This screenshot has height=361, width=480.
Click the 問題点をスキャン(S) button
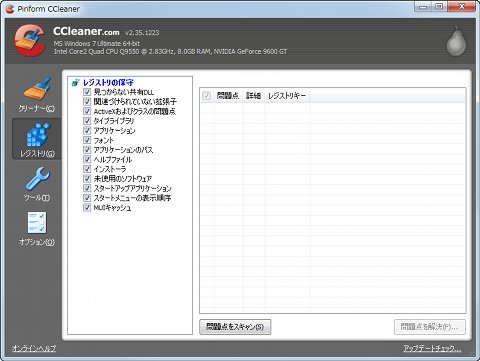point(235,327)
